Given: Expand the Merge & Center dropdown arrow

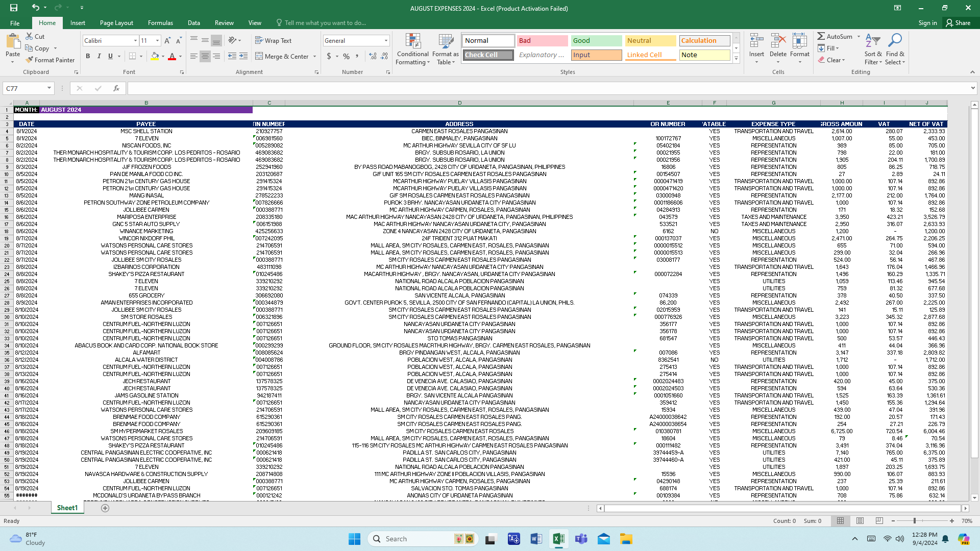Looking at the screenshot, I should tap(314, 56).
